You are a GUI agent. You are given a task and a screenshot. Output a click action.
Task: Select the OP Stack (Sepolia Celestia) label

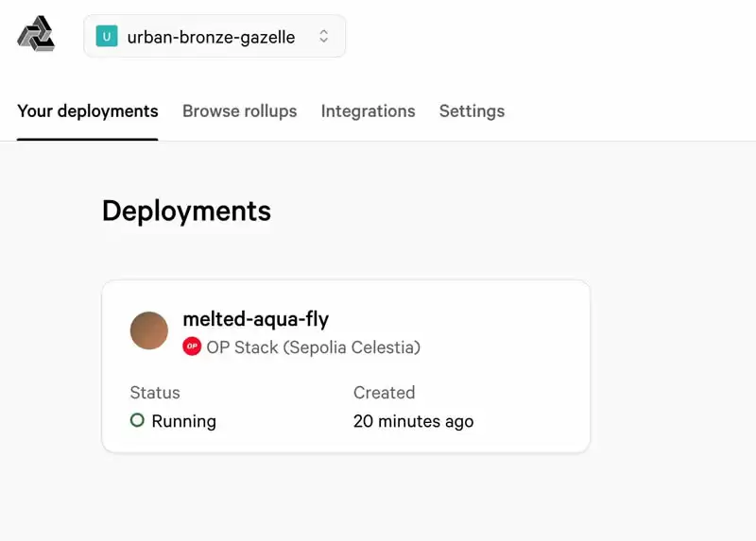(x=313, y=347)
